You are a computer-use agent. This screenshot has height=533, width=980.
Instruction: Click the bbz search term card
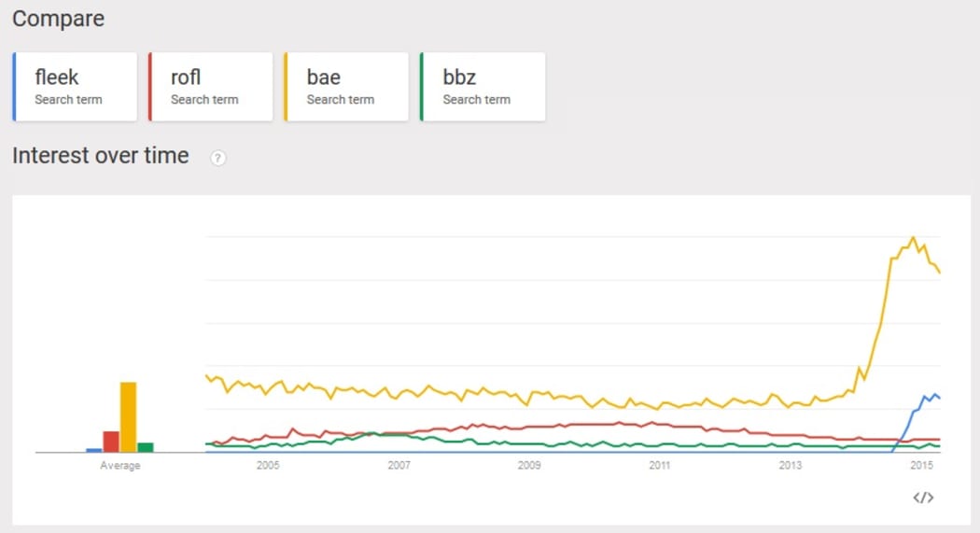(483, 87)
